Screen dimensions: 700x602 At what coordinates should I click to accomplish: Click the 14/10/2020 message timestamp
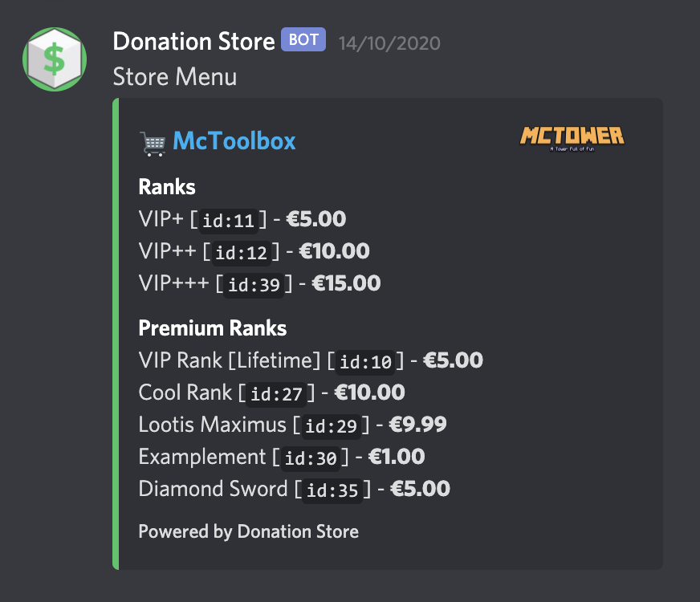389,43
